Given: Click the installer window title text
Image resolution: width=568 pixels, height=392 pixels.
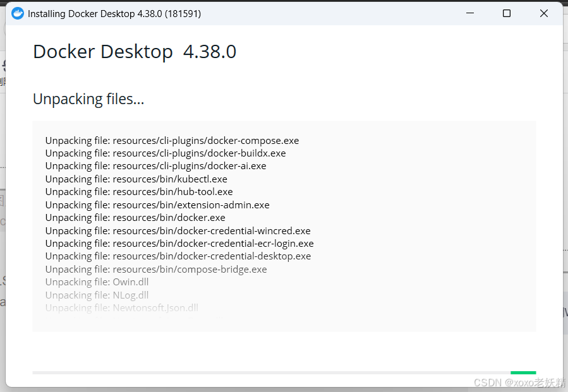Looking at the screenshot, I should (x=114, y=14).
